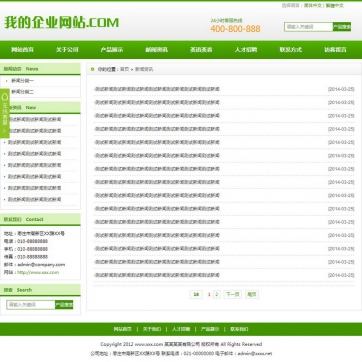Click 新闻资讯 in the breadcrumb
This screenshot has height=362, width=362.
(x=144, y=69)
